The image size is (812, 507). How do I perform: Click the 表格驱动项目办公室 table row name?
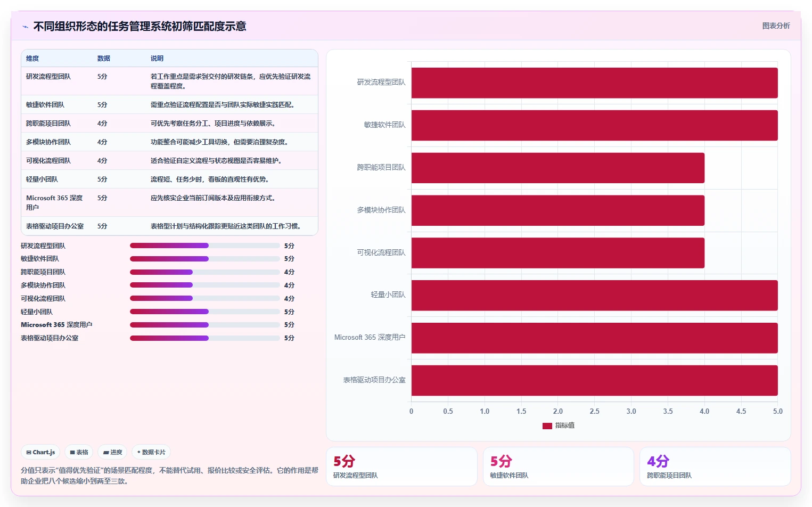click(x=55, y=226)
